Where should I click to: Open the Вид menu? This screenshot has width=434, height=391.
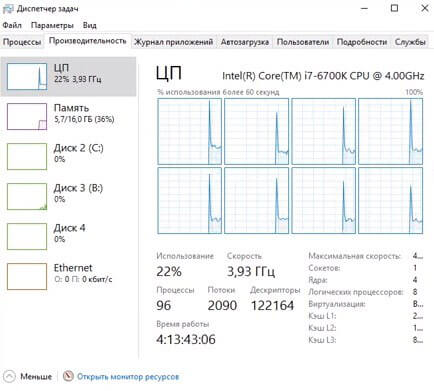point(90,25)
